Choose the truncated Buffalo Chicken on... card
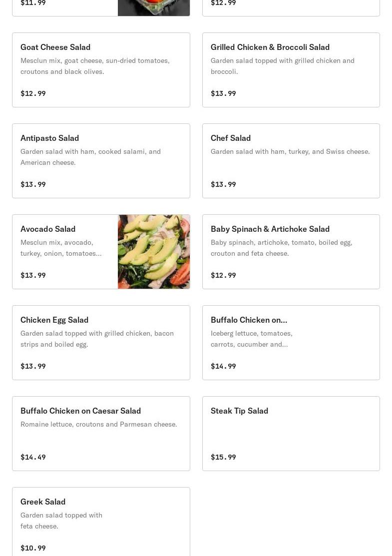This screenshot has width=392, height=556. (291, 343)
